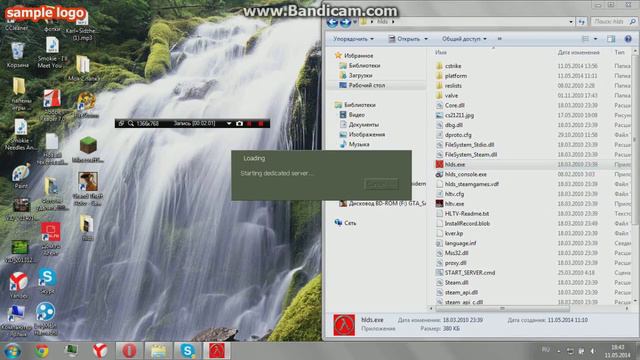640x360 pixels.
Task: Open the dropdown arrow beside Открыть
Action: pos(426,39)
